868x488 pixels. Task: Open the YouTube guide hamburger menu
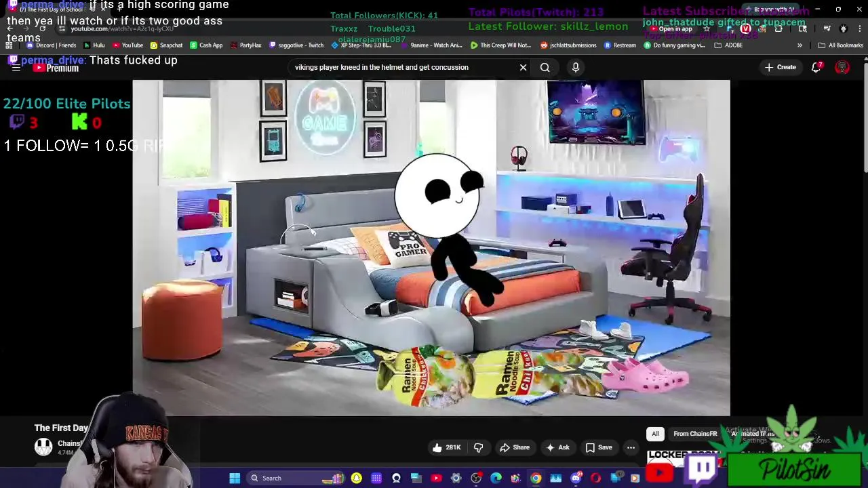click(16, 68)
